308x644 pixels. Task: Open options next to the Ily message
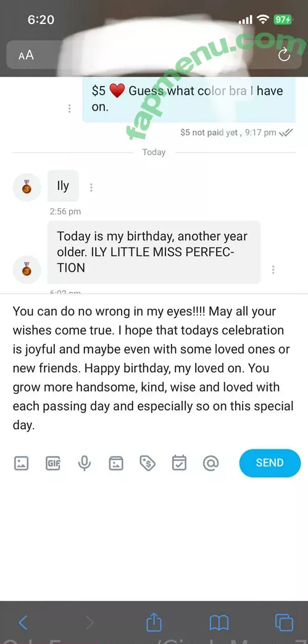(x=91, y=188)
